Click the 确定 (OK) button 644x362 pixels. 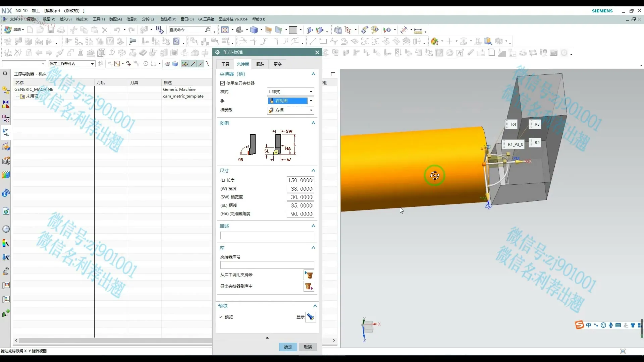[288, 347]
